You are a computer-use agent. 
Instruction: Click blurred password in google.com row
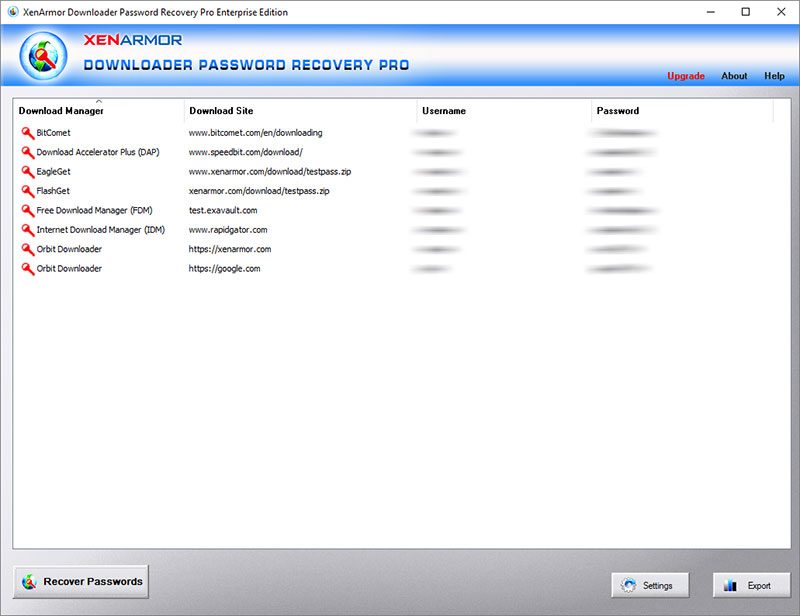pos(619,269)
